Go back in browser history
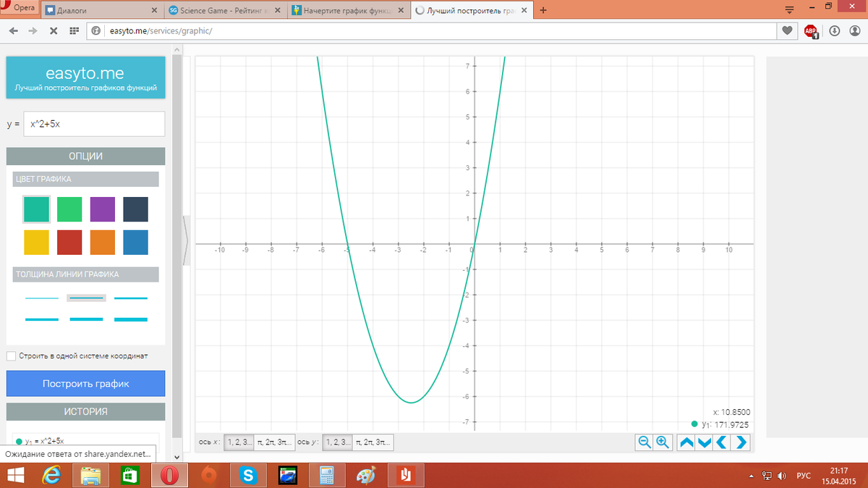Image resolution: width=868 pixels, height=488 pixels. [x=13, y=31]
